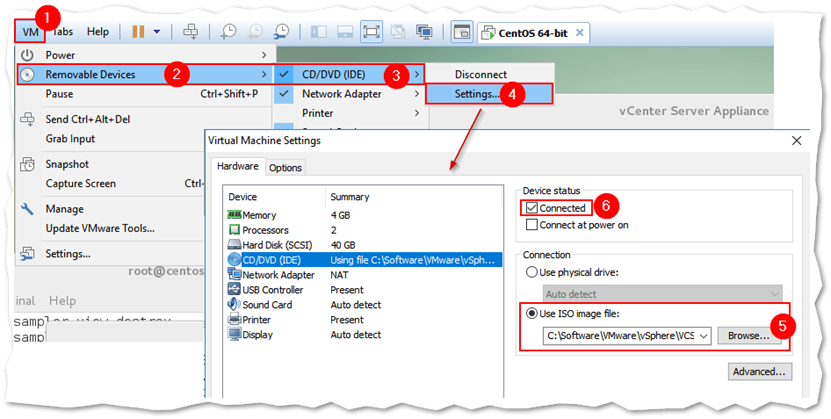The width and height of the screenshot is (831, 419).
Task: Select the Processors device icon
Action: 234,230
